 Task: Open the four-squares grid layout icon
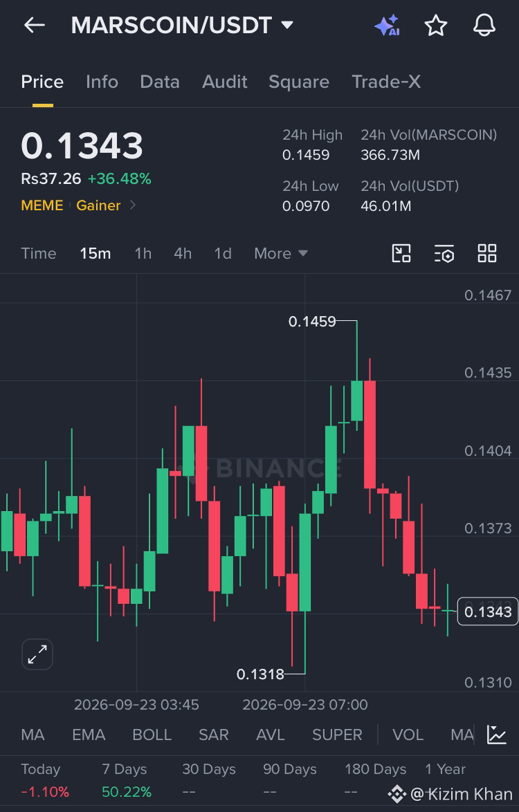[x=487, y=253]
